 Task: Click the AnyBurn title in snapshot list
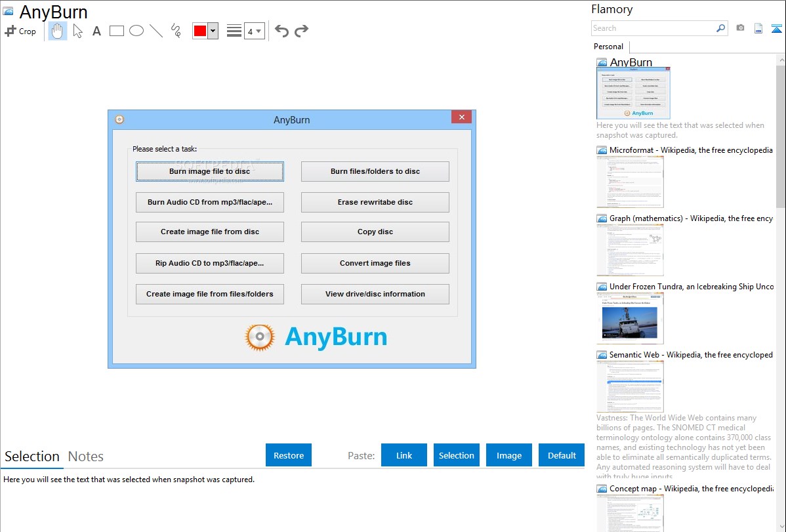631,62
